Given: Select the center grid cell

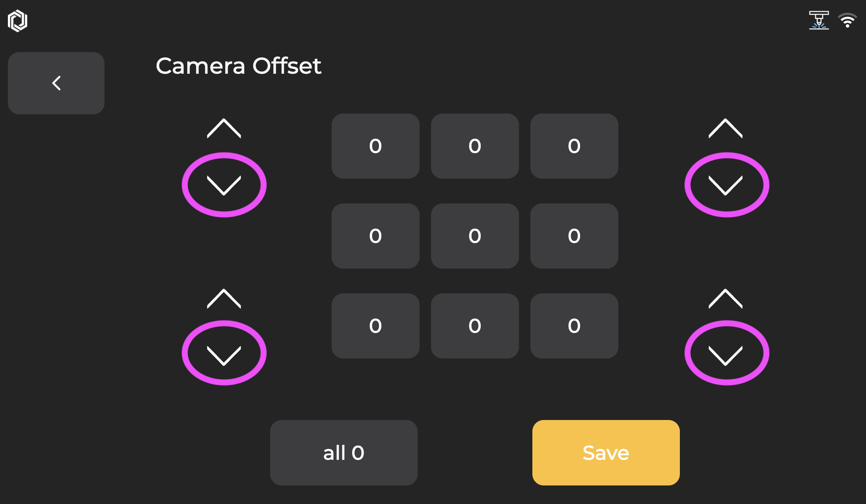Looking at the screenshot, I should [475, 236].
